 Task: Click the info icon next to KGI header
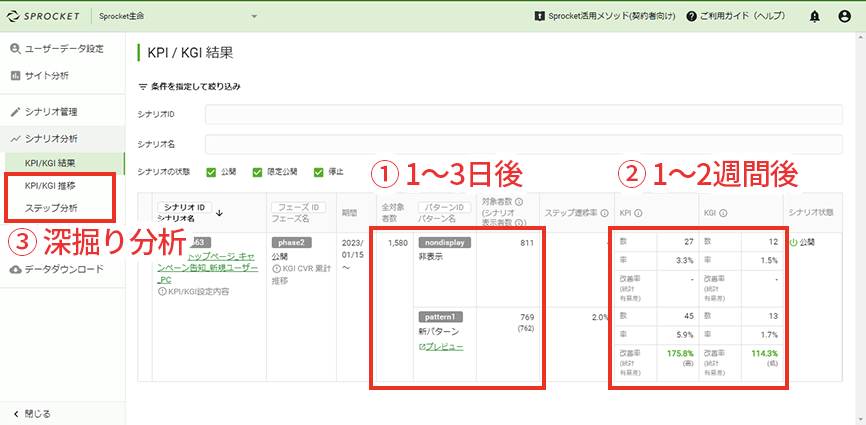(723, 212)
